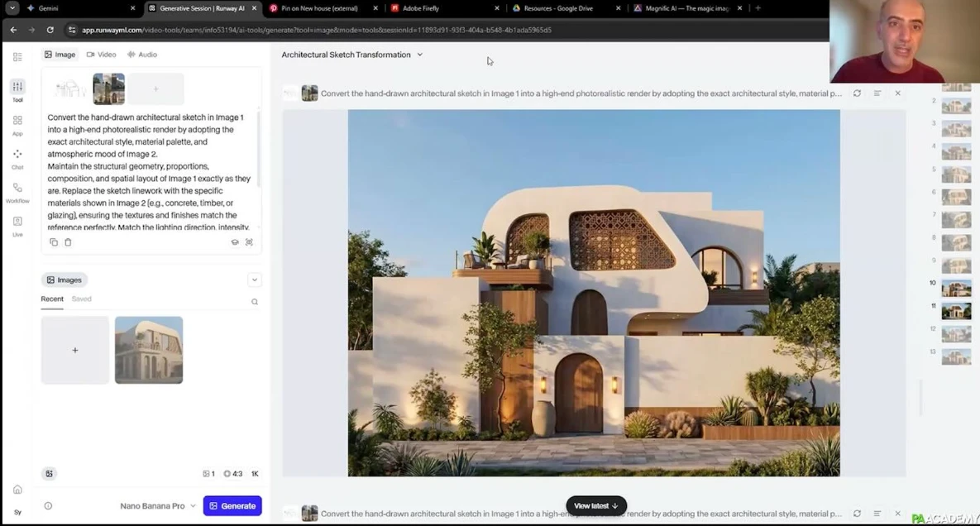
Task: Click the App grid icon in the sidebar
Action: click(x=17, y=124)
